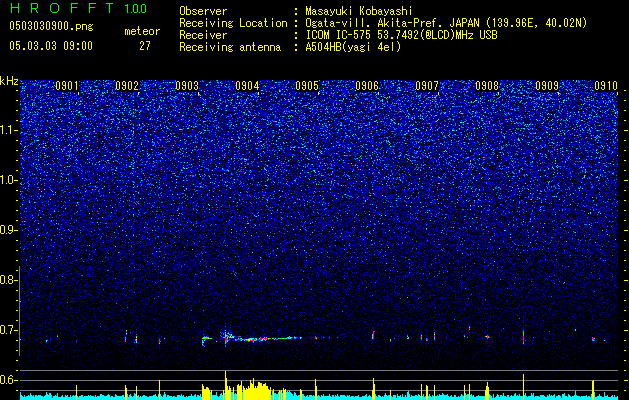
Task: Click the 0901 time marker
Action: (67, 86)
